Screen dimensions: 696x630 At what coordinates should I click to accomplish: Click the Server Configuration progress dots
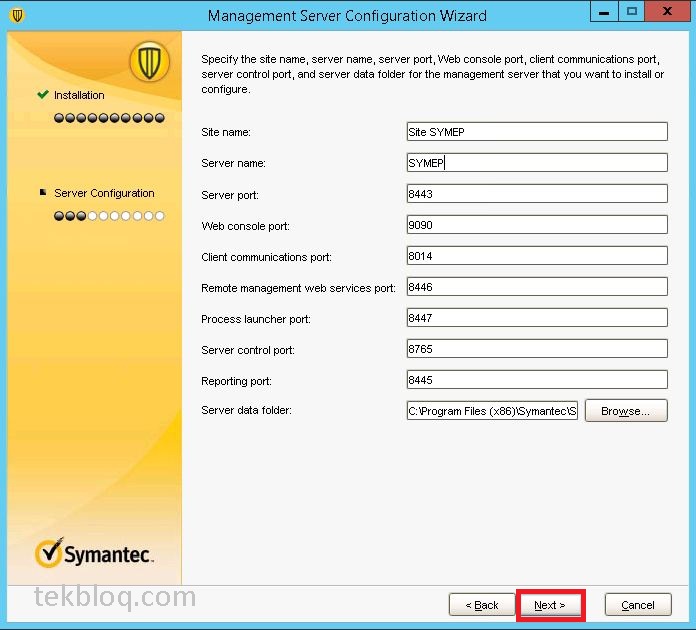(109, 216)
